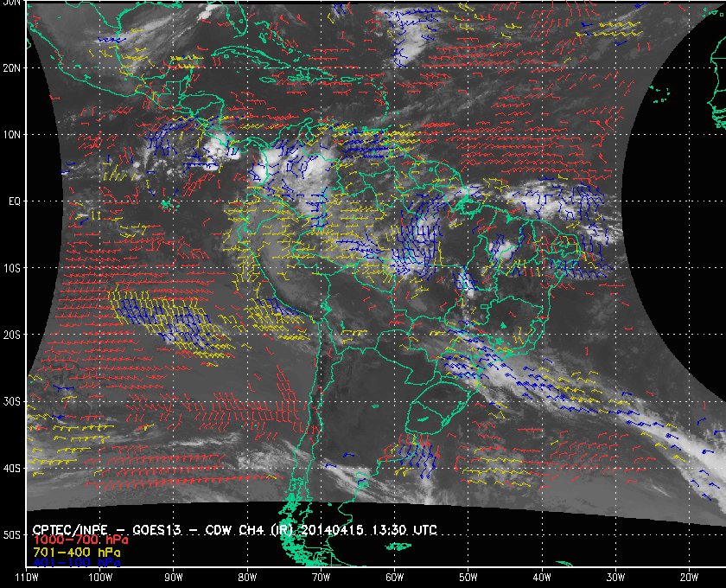This screenshot has width=726, height=588.
Task: Click the 20S latitude label
Action: (11, 335)
